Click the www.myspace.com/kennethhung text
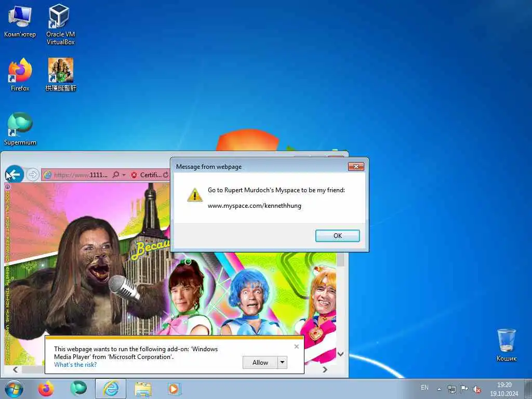This screenshot has width=532, height=399. pyautogui.click(x=255, y=206)
